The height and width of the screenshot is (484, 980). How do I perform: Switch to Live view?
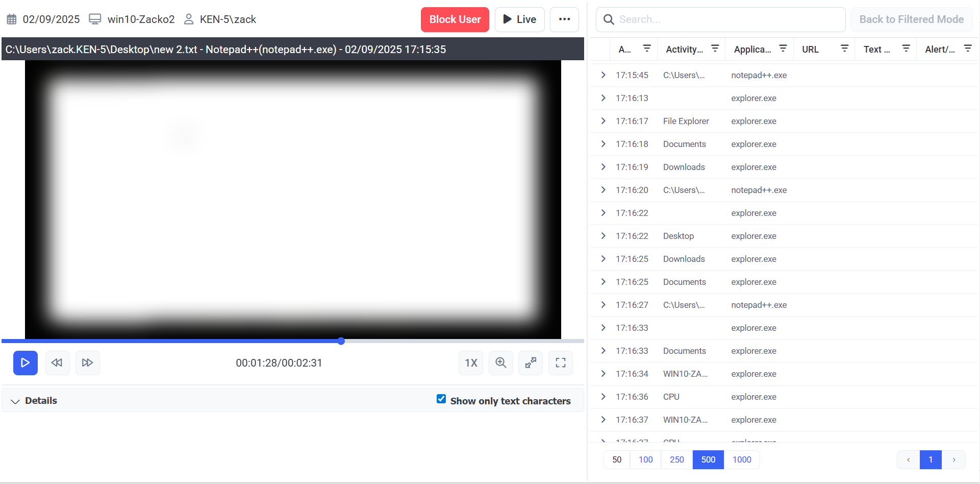[x=519, y=19]
